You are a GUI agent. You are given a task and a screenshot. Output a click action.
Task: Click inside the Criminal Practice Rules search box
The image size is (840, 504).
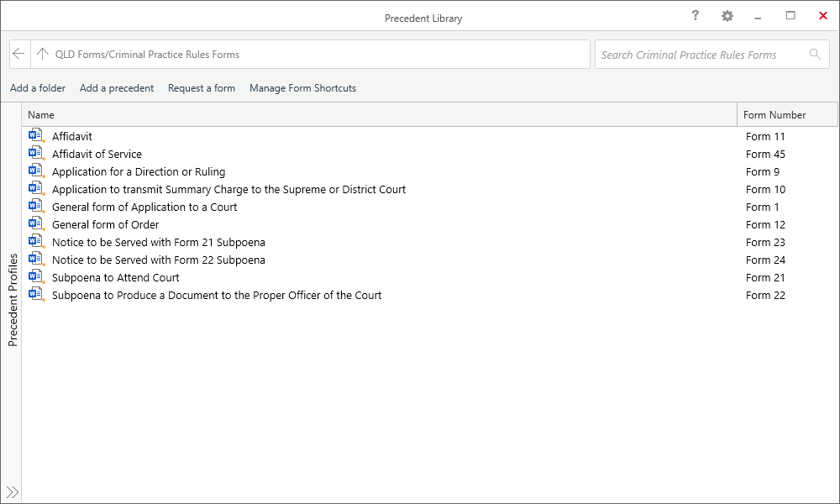pyautogui.click(x=706, y=54)
